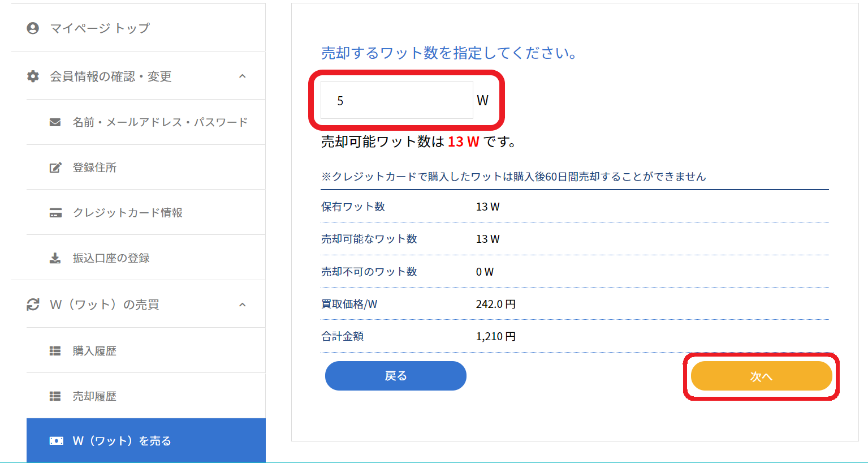Open マイページ トップ menu item

(x=100, y=28)
